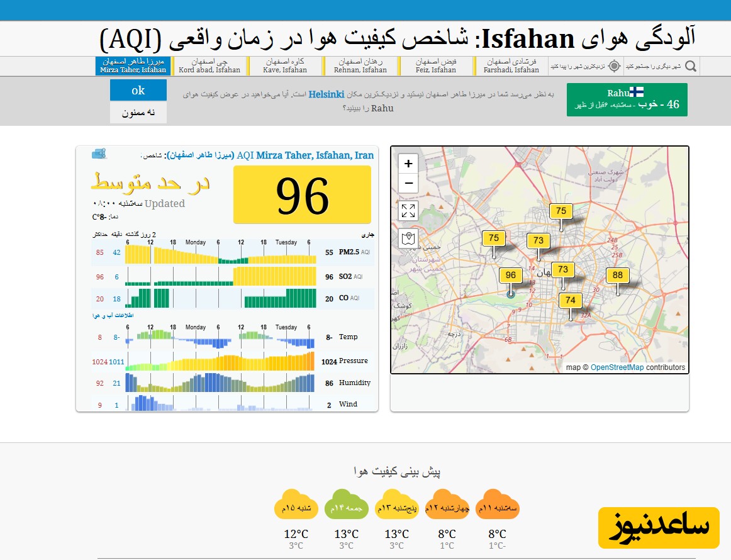Click the نه ممنون (no thanks) button
This screenshot has height=560, width=731.
[138, 113]
